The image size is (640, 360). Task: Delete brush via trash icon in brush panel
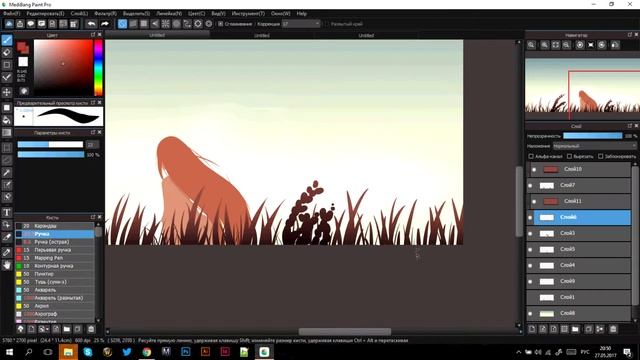coord(91,329)
